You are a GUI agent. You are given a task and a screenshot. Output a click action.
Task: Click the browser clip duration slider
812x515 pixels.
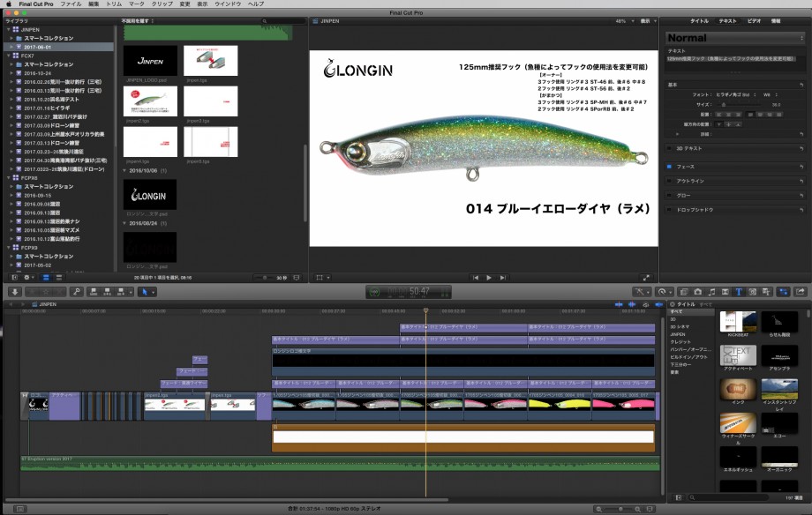tap(264, 278)
